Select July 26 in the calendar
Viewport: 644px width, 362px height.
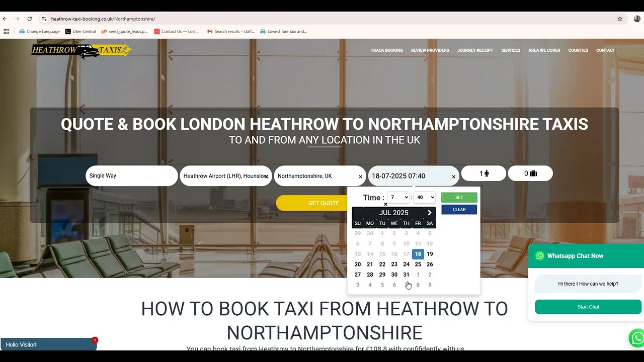(430, 264)
